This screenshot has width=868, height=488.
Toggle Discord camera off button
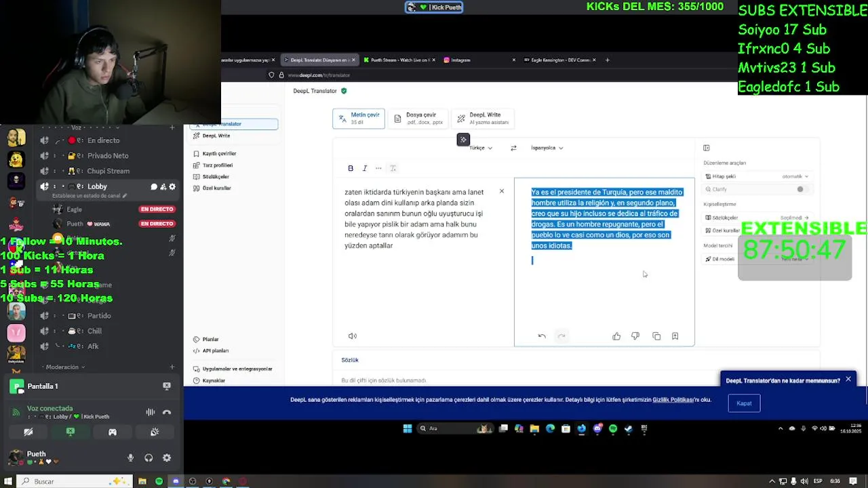click(x=28, y=432)
